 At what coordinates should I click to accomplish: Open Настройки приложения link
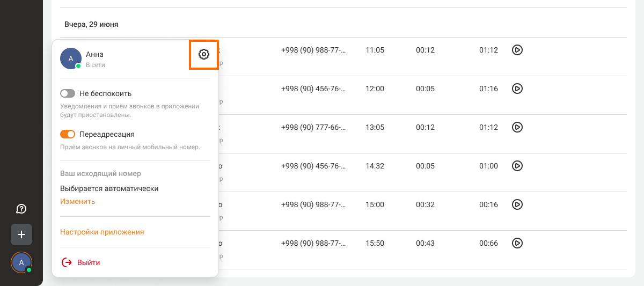pos(102,232)
